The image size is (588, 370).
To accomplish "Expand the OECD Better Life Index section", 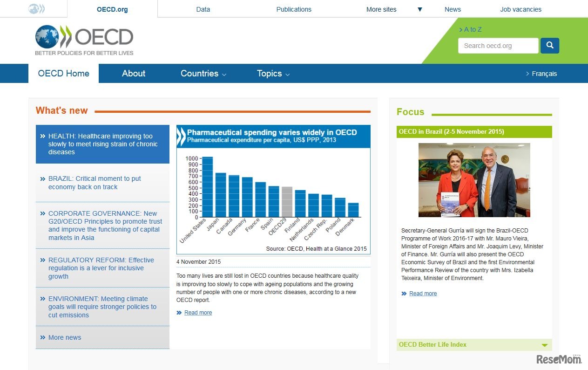I will tap(544, 345).
